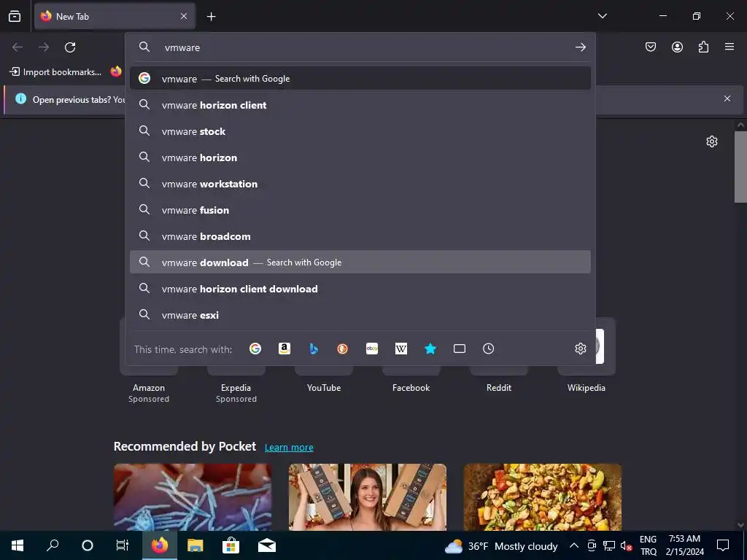Choose vmware horizon suggestion
This screenshot has width=747, height=560.
360,157
